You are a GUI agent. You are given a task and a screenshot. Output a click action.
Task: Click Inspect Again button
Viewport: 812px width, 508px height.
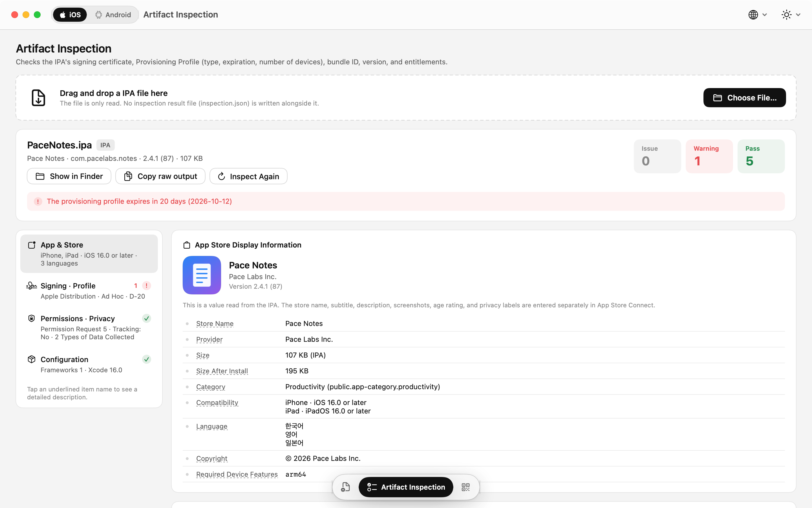pyautogui.click(x=248, y=176)
